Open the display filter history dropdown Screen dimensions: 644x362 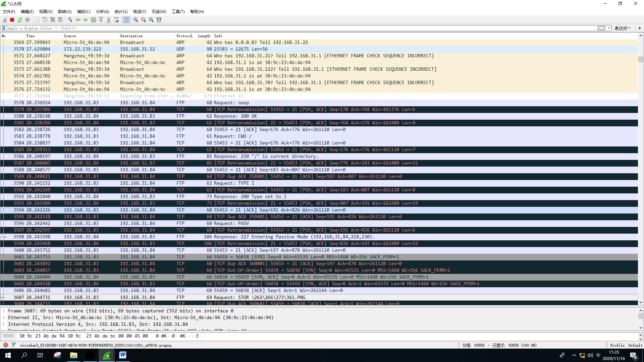pyautogui.click(x=609, y=28)
